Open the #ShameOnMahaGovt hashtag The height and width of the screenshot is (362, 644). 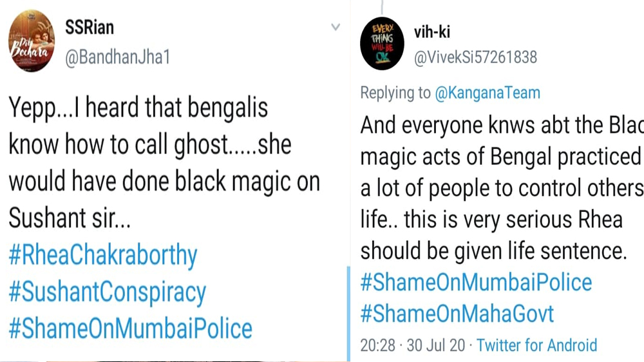pos(457,314)
